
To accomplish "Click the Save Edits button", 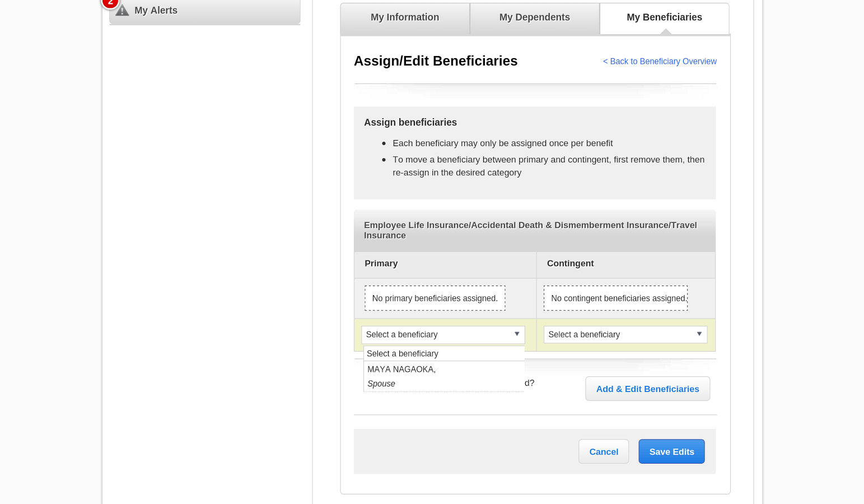I will click(671, 452).
